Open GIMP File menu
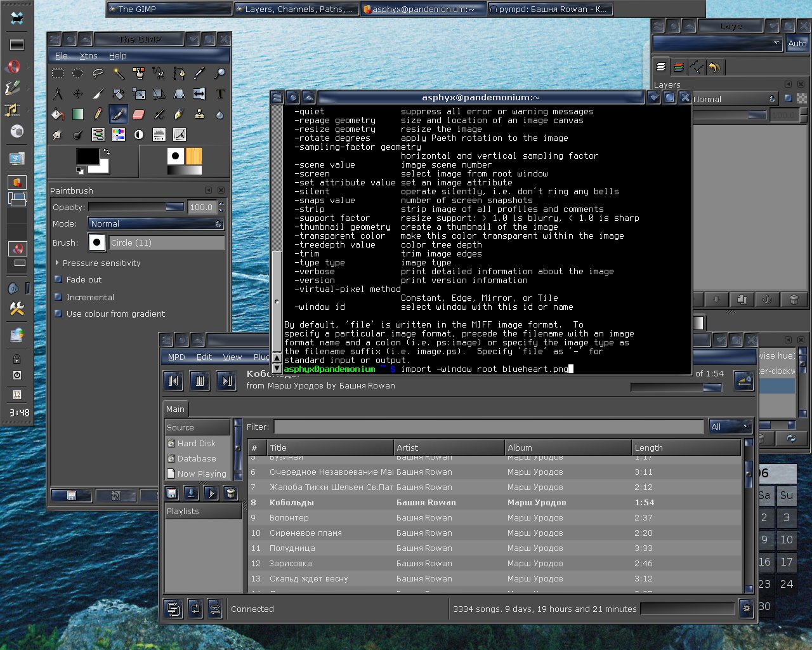 coord(62,55)
